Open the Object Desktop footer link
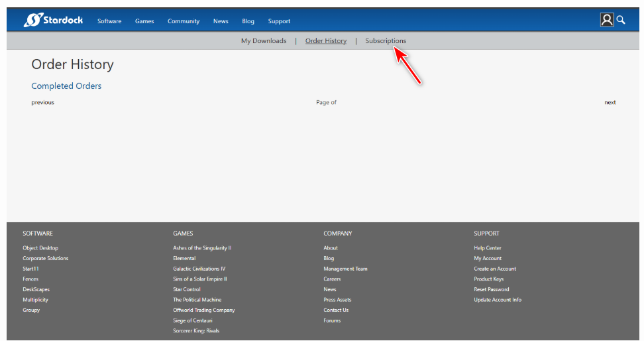This screenshot has height=341, width=644. (40, 248)
